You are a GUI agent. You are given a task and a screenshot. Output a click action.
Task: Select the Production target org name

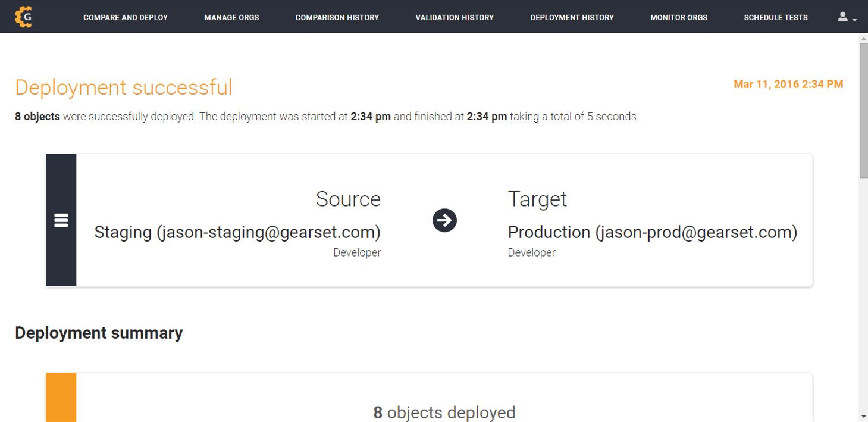(x=652, y=232)
